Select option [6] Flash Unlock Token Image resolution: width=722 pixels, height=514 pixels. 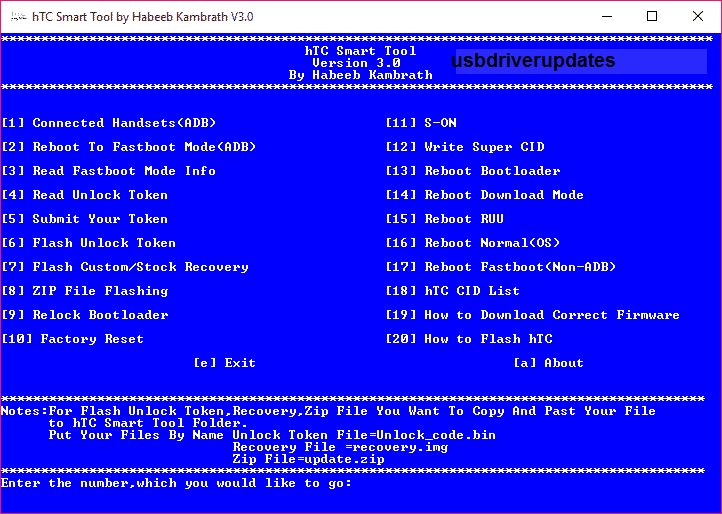89,243
